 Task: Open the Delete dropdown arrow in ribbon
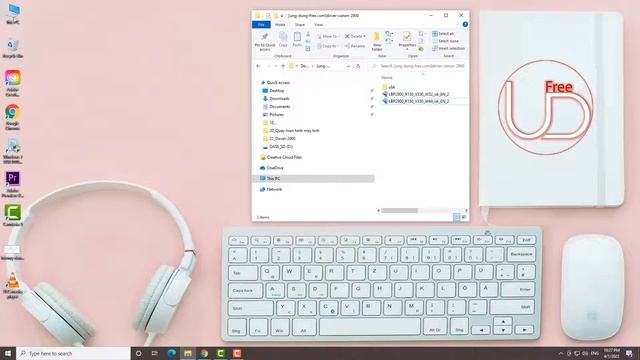(x=364, y=36)
